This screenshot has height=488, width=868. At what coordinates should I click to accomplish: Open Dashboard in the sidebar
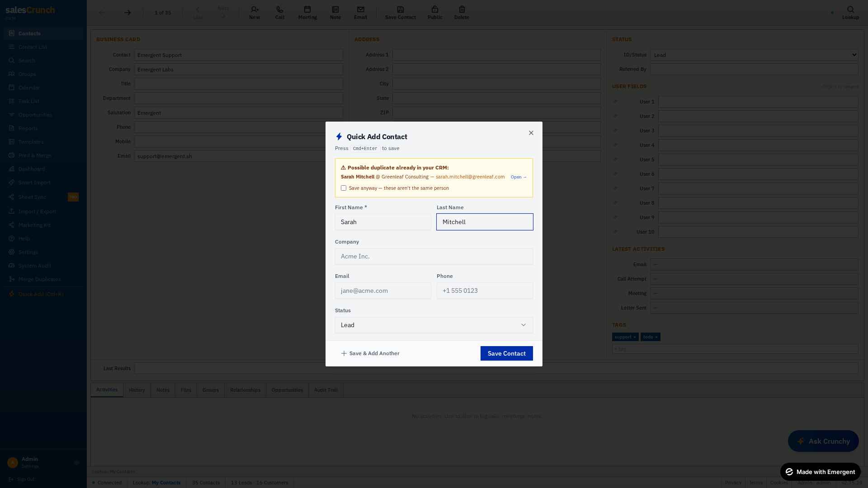pyautogui.click(x=43, y=169)
